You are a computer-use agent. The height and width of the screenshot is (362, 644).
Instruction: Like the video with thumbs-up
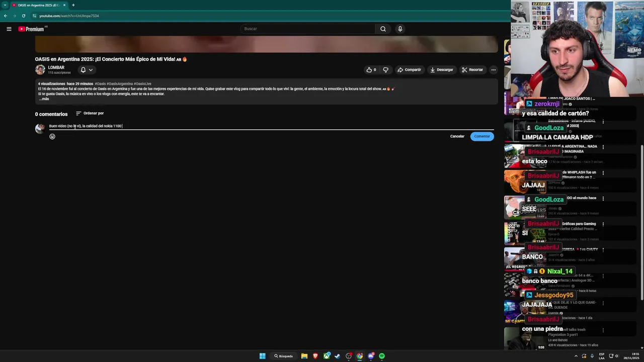(x=371, y=70)
